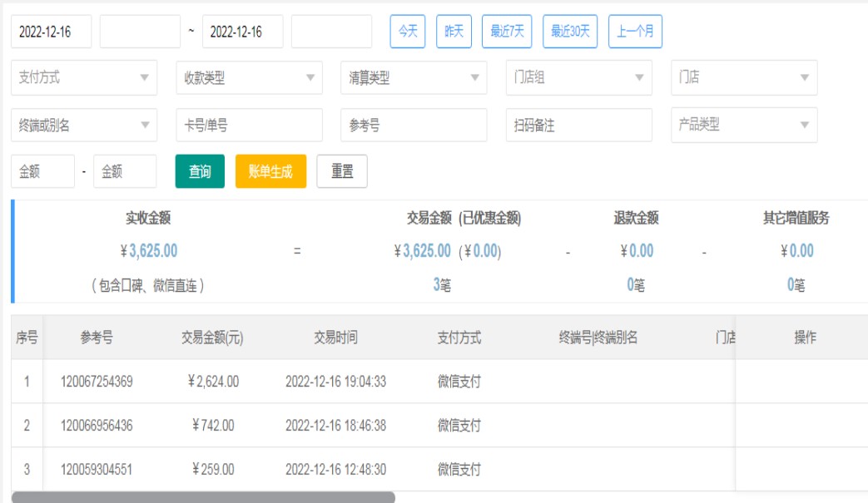Sort by 交易金额(元) column header

click(213, 338)
